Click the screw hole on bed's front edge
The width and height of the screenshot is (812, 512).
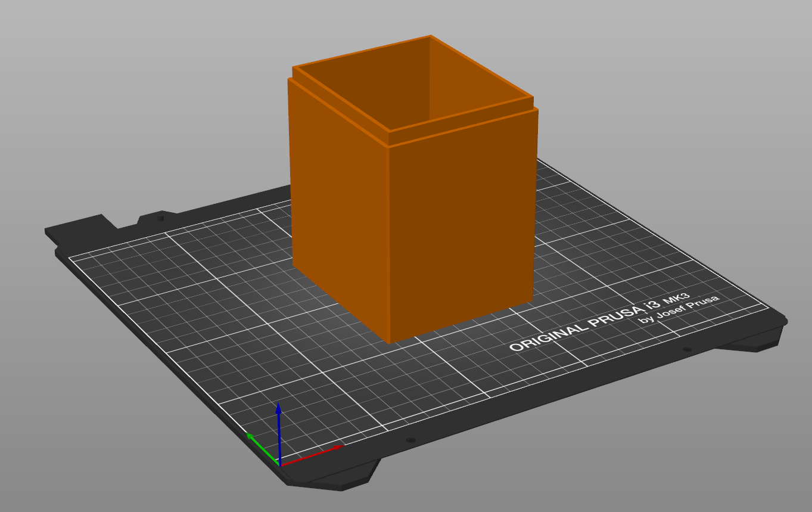click(410, 440)
